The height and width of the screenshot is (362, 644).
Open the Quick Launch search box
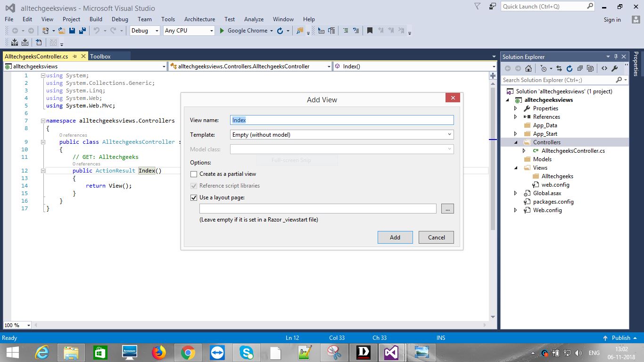point(541,7)
